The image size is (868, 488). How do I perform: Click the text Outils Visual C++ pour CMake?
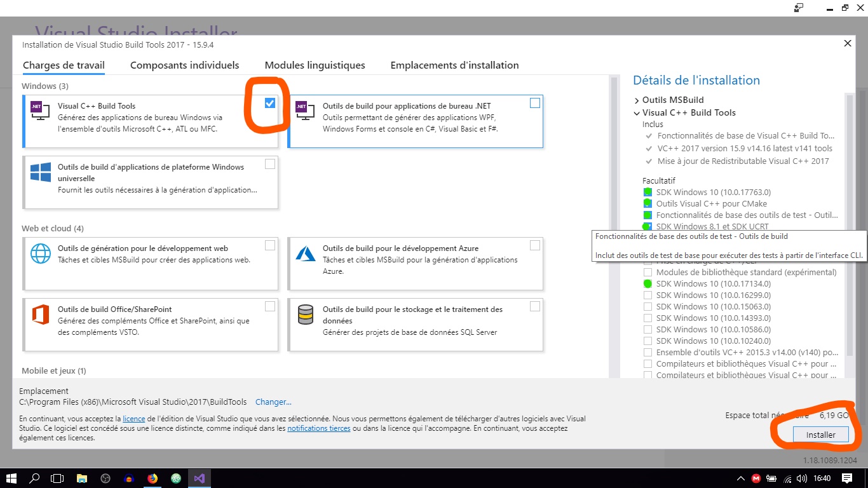coord(712,203)
